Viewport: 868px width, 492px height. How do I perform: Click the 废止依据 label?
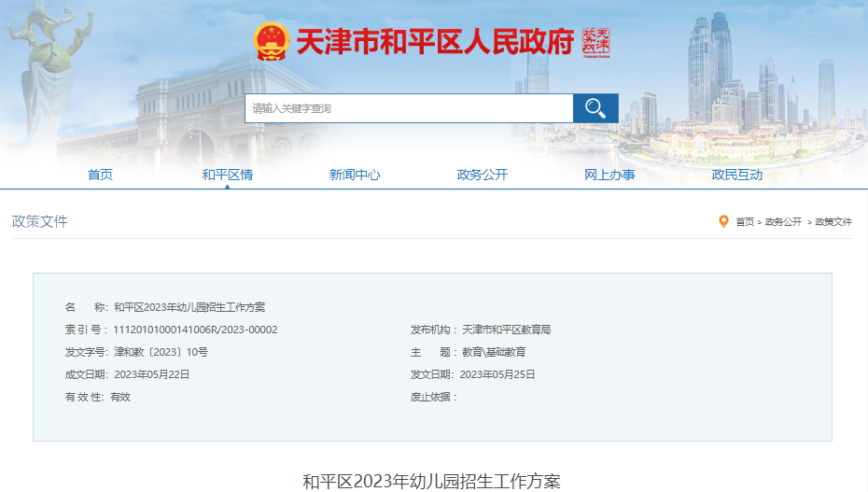[433, 398]
